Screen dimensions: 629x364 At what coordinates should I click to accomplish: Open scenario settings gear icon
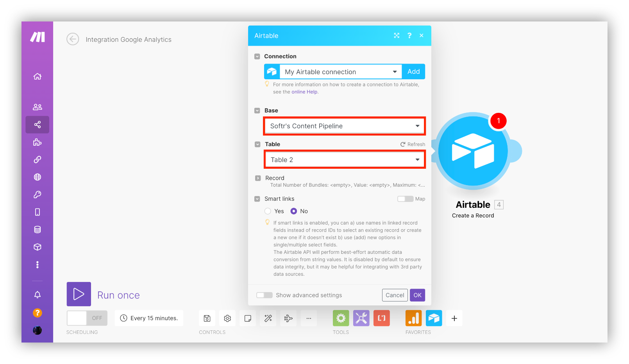click(x=227, y=318)
